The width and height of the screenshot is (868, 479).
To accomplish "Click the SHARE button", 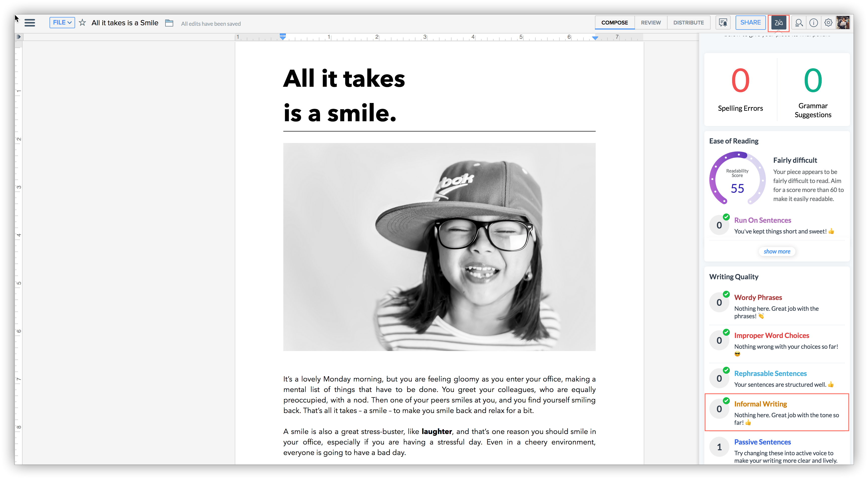I will (x=750, y=22).
